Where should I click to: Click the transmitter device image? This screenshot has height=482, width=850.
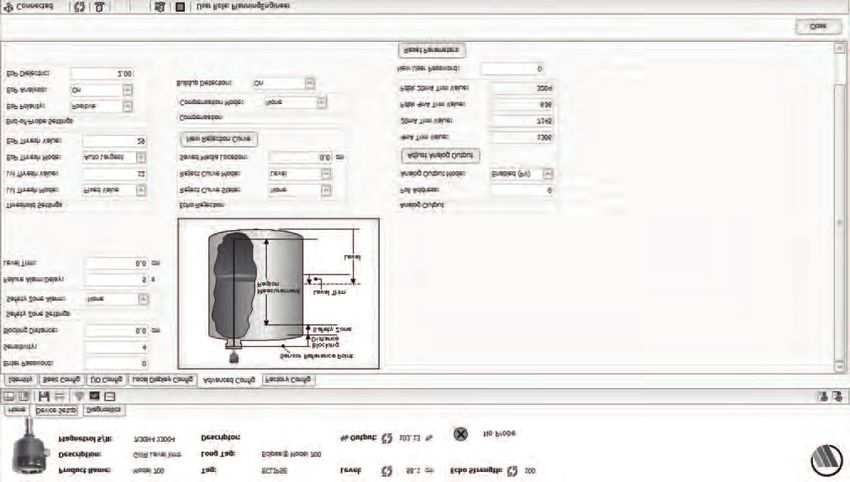[x=27, y=454]
